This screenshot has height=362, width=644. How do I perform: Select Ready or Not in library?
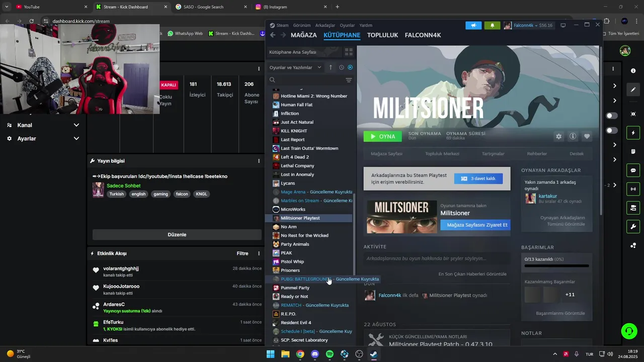coord(294,297)
